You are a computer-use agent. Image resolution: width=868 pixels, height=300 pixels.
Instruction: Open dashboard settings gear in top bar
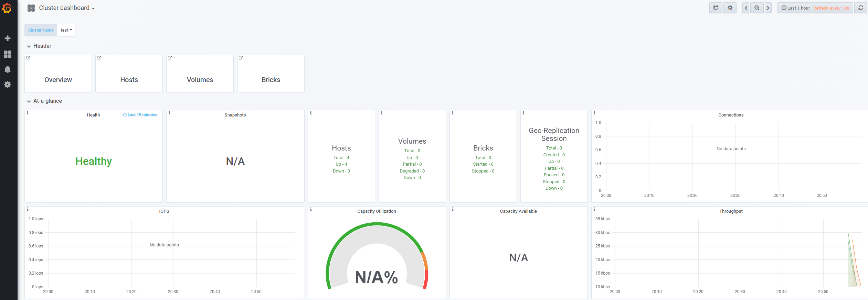(x=730, y=8)
